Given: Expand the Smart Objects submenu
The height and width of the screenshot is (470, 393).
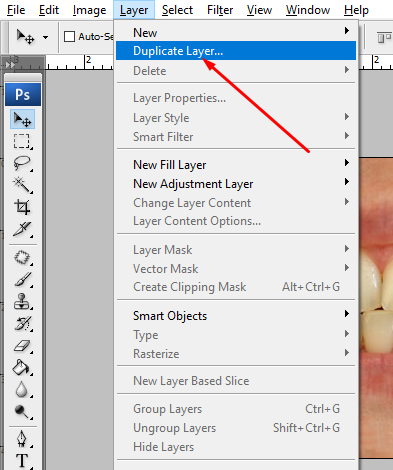Looking at the screenshot, I should (236, 316).
